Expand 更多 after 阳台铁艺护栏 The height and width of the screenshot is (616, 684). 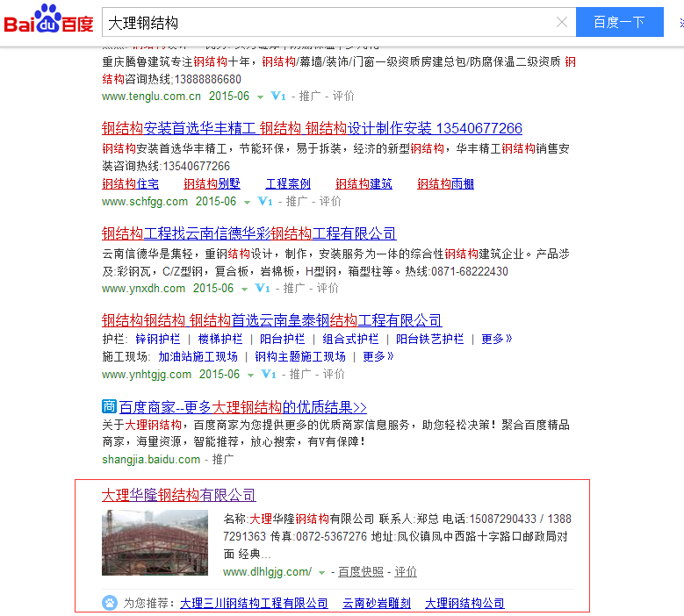tap(496, 339)
